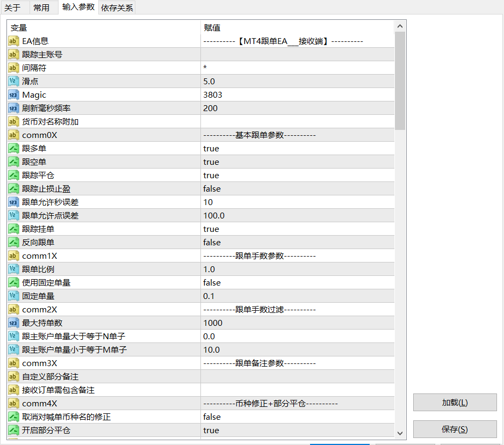
Task: Click the 加载(L) button
Action: (455, 403)
